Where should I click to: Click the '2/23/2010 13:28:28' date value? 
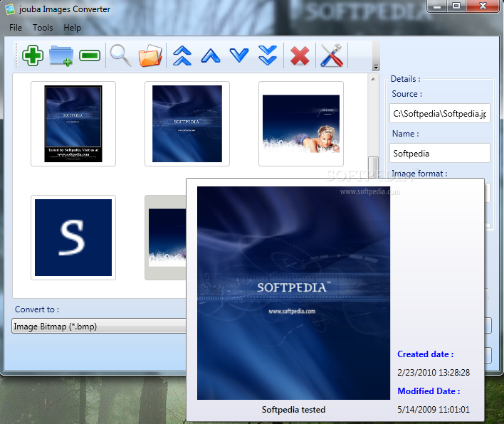coord(434,372)
